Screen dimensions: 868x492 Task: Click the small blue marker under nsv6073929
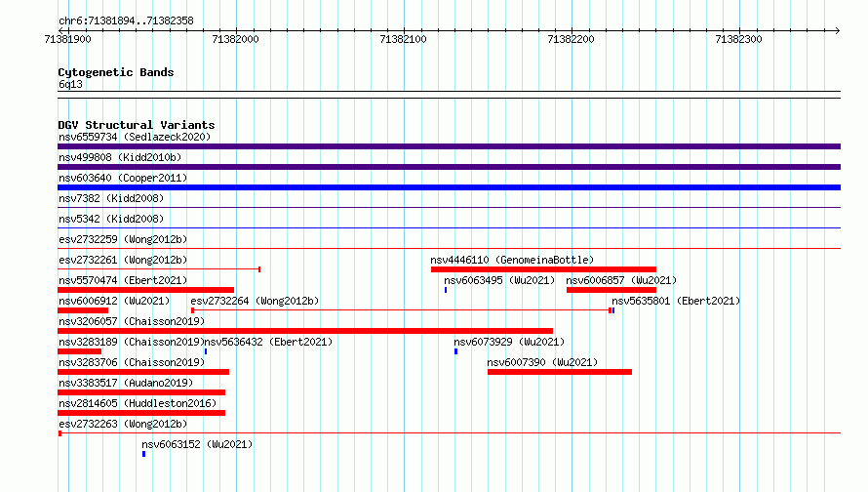coord(456,351)
